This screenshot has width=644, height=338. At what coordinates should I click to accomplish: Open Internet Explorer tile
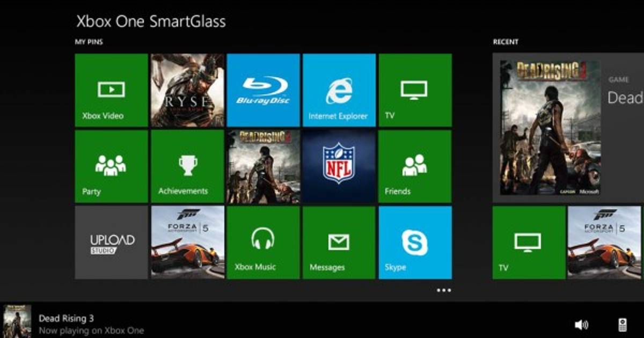339,90
